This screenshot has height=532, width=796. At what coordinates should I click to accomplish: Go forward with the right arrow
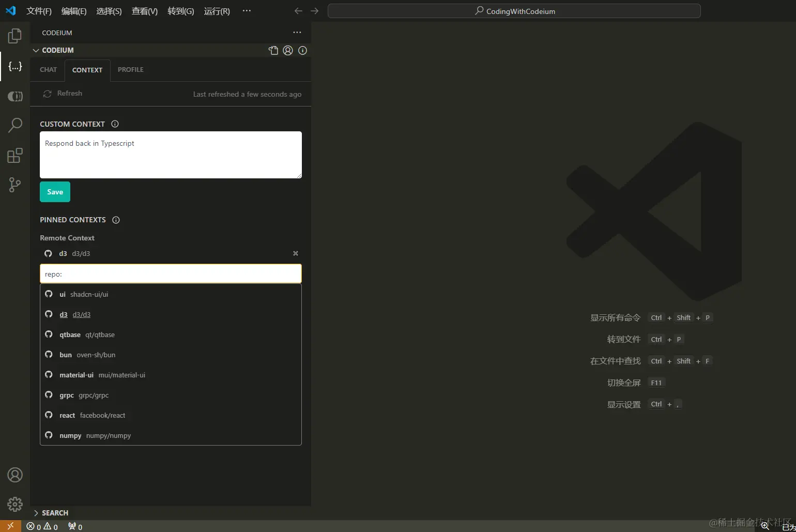pyautogui.click(x=314, y=11)
